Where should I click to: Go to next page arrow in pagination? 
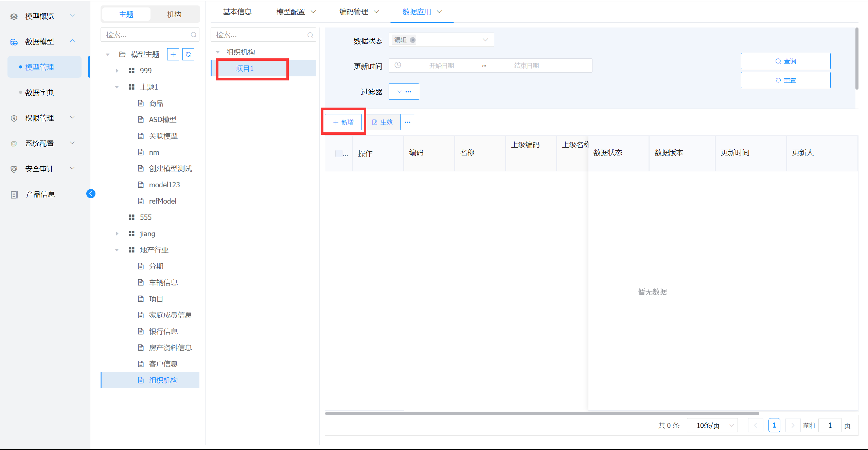(x=793, y=425)
